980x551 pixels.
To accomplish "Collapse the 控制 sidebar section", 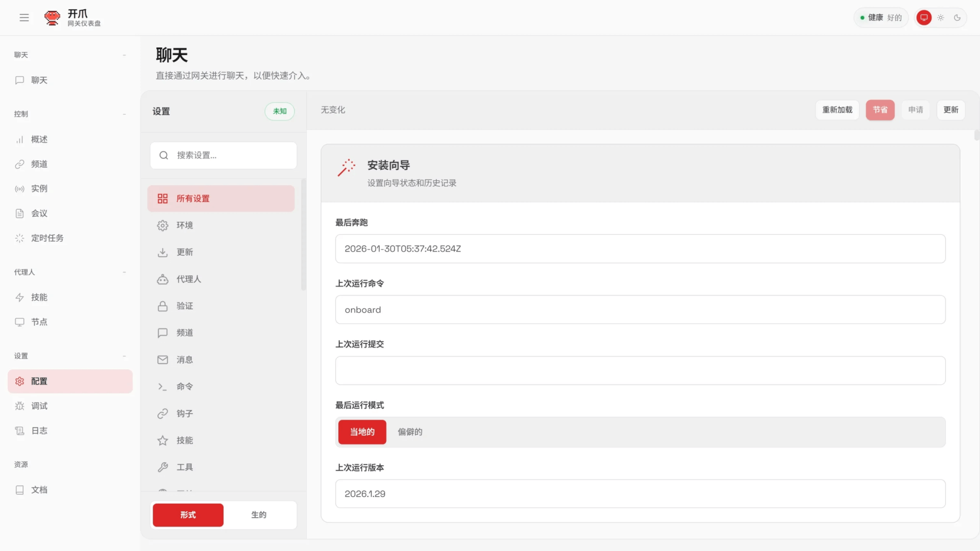I will [125, 115].
